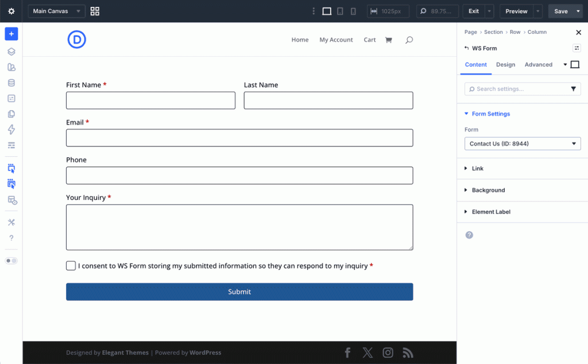Open Facebook icon in footer
Screen dimensions: 588x364
[347, 353]
